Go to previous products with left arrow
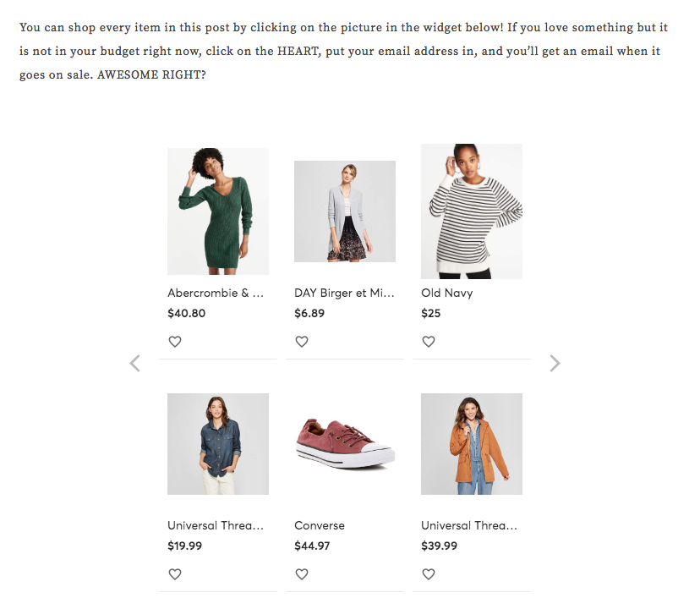The image size is (700, 598). tap(134, 364)
